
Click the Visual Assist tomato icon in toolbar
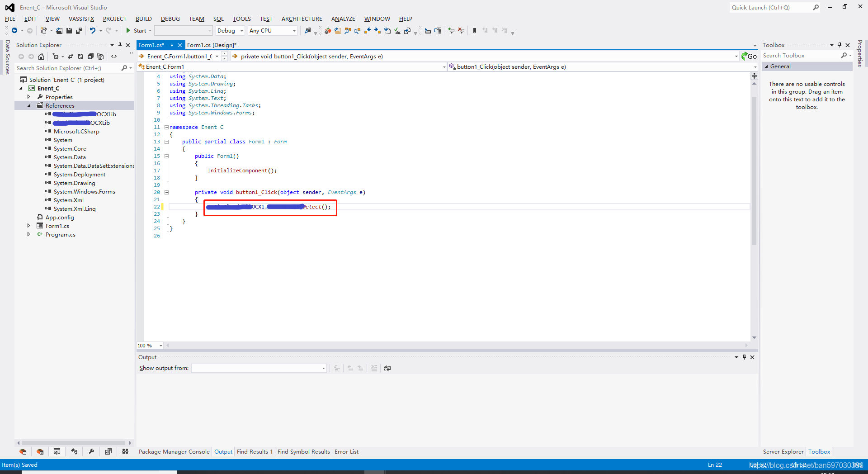coord(328,31)
